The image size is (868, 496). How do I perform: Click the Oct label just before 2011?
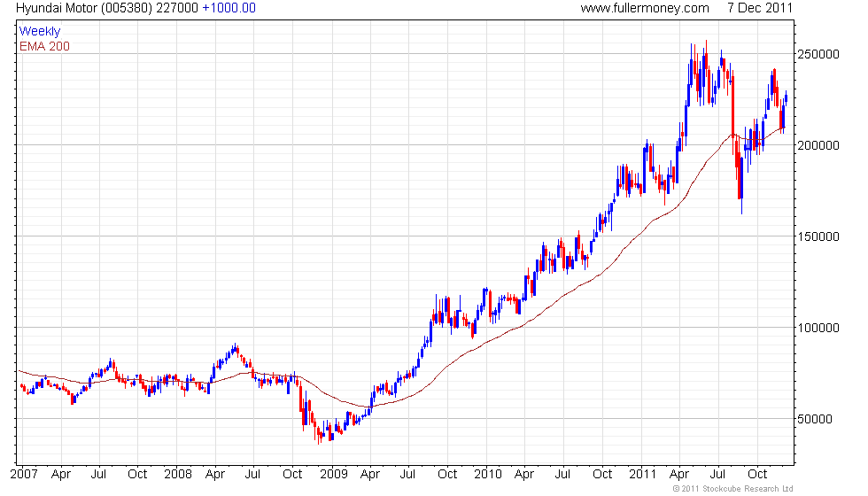[x=602, y=475]
